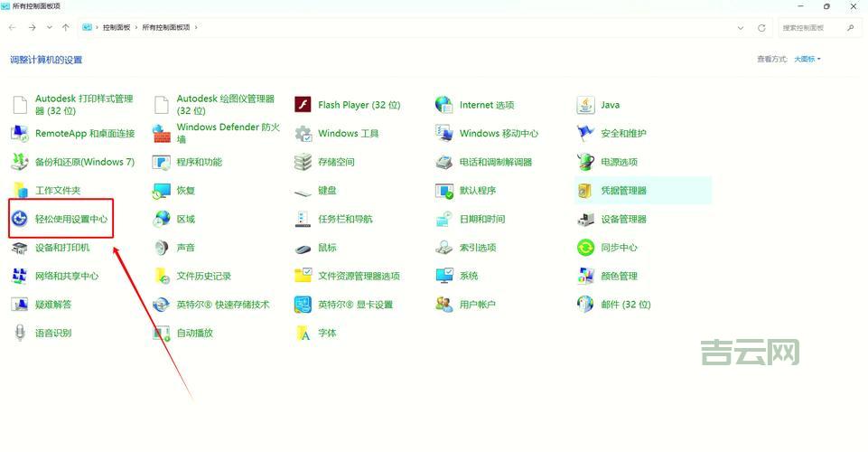Screen dimensions: 868x452
Task: Click the 疑难解答 icon
Action: tap(20, 305)
